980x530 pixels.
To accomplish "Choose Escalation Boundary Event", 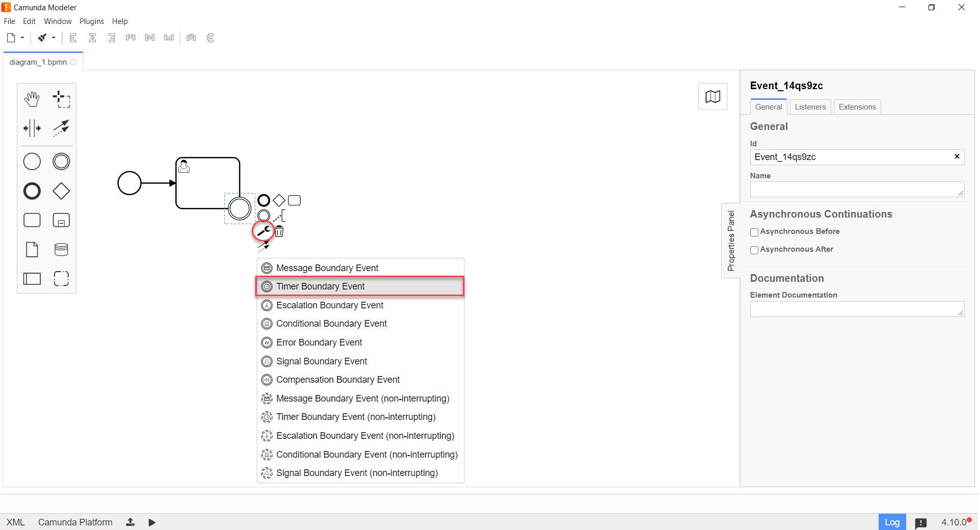I will click(x=361, y=305).
